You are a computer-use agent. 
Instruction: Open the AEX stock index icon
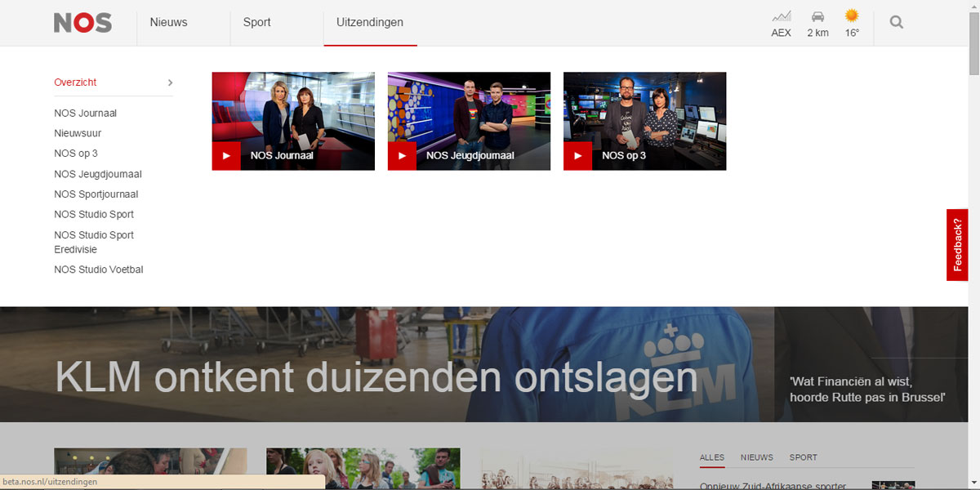(782, 16)
